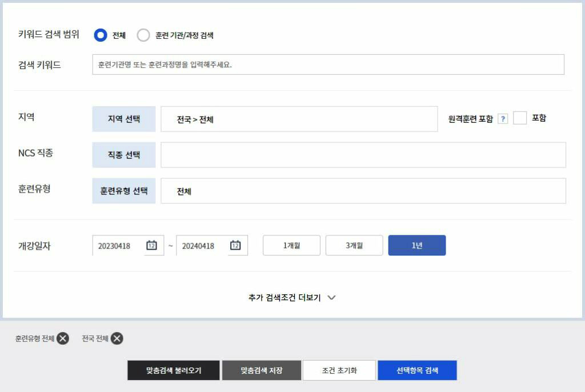Open the 훈련유형 선택 training type picker

point(123,191)
